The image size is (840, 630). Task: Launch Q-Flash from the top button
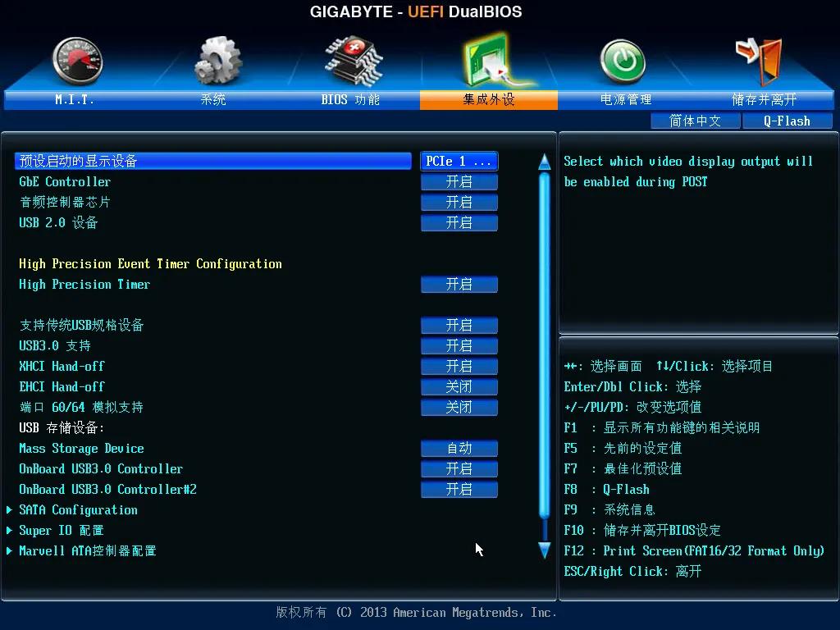click(787, 121)
